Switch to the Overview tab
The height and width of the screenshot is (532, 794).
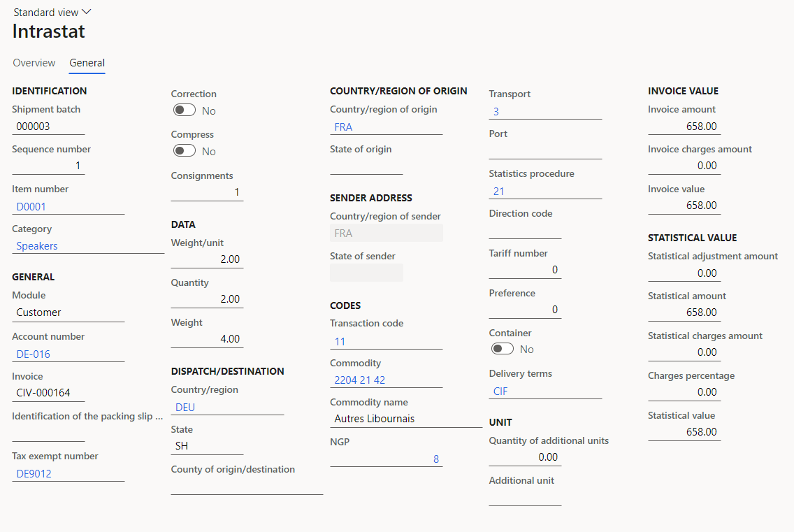tap(34, 63)
